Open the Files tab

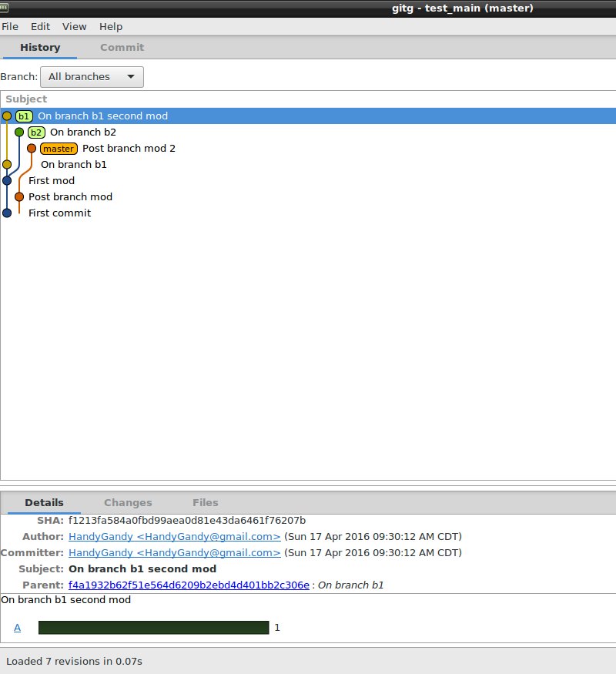206,502
